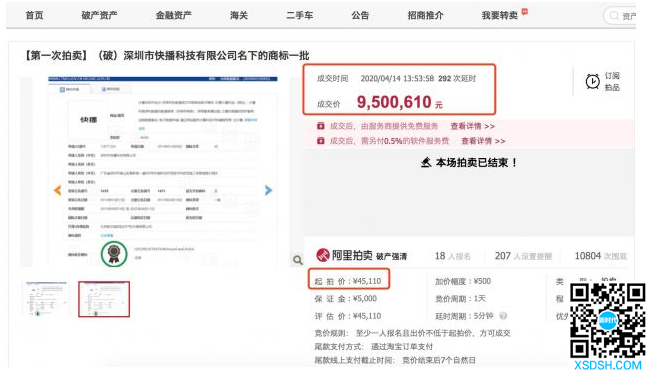Image resolution: width=653 pixels, height=376 pixels.
Task: Click the search magnifier icon in search box
Action: 614,16
